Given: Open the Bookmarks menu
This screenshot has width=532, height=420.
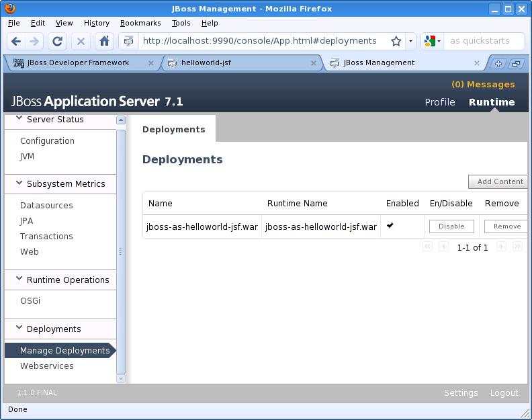Looking at the screenshot, I should [140, 23].
